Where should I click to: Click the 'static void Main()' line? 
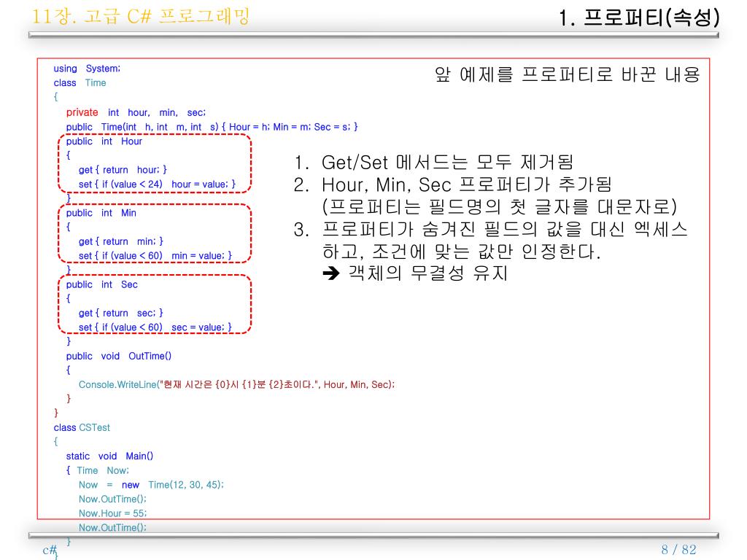pos(109,456)
